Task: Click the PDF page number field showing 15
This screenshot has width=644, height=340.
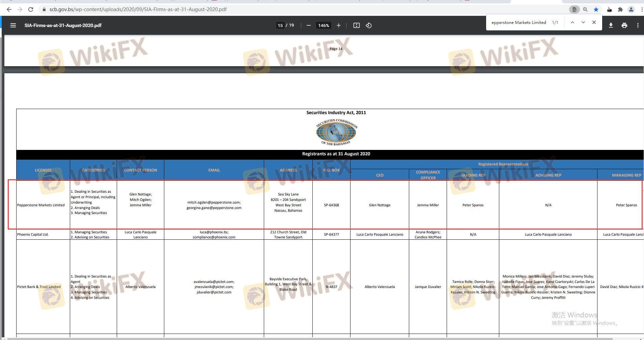Action: click(280, 25)
